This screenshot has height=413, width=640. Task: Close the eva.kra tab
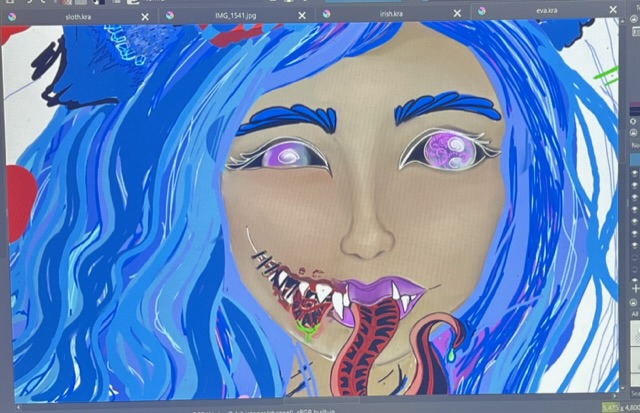pyautogui.click(x=612, y=10)
